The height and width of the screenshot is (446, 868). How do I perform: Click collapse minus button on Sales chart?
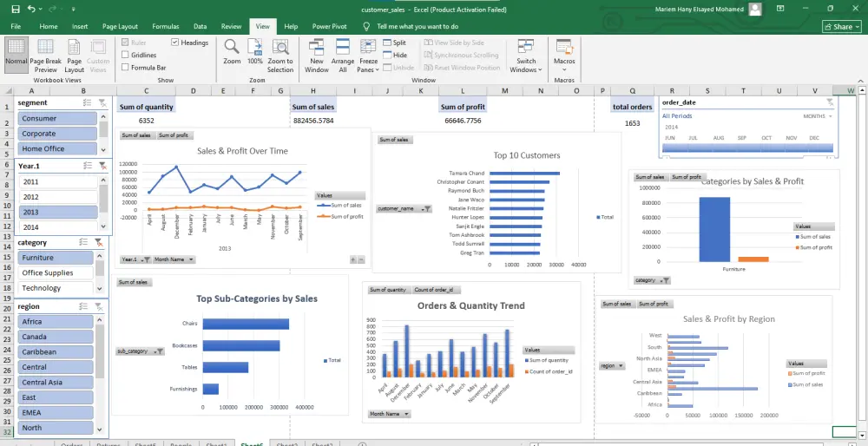point(361,259)
